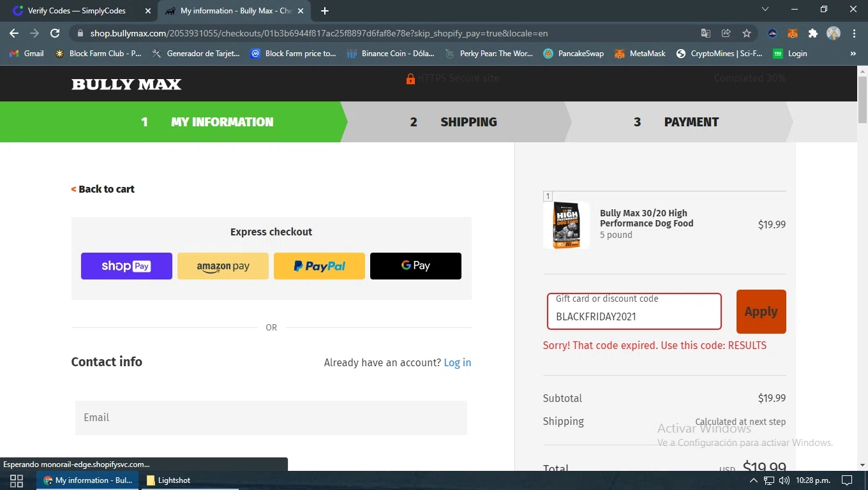868x490 pixels.
Task: Open the extensions puzzle icon
Action: [x=812, y=33]
